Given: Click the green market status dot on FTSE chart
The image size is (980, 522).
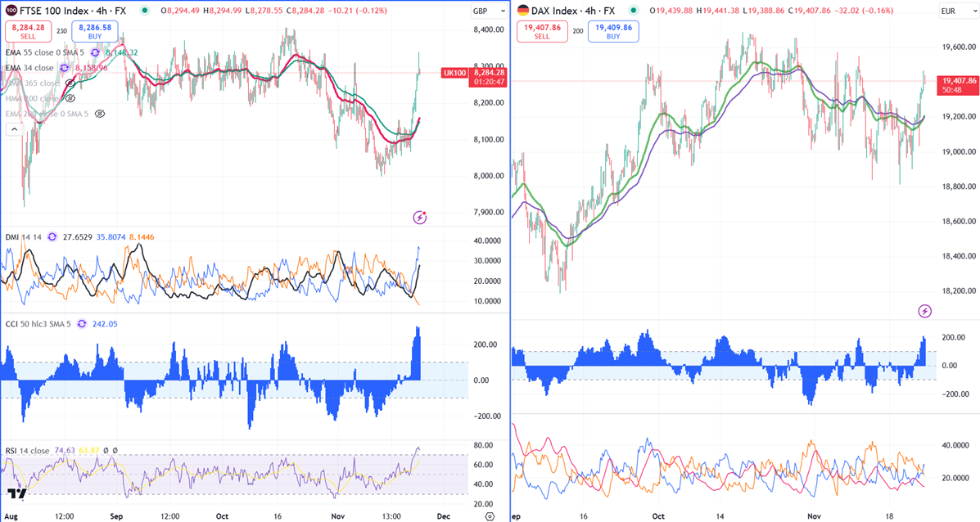Looking at the screenshot, I should pyautogui.click(x=145, y=11).
